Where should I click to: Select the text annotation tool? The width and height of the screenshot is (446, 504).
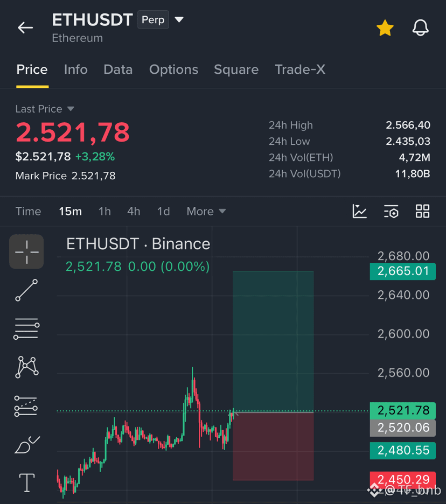click(27, 483)
